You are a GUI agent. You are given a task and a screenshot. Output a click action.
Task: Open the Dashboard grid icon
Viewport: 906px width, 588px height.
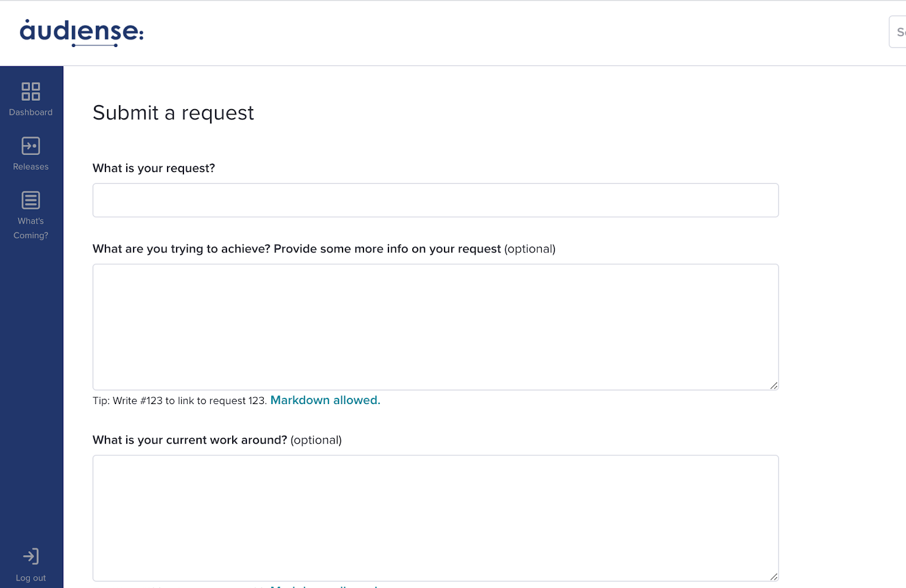[x=31, y=91]
